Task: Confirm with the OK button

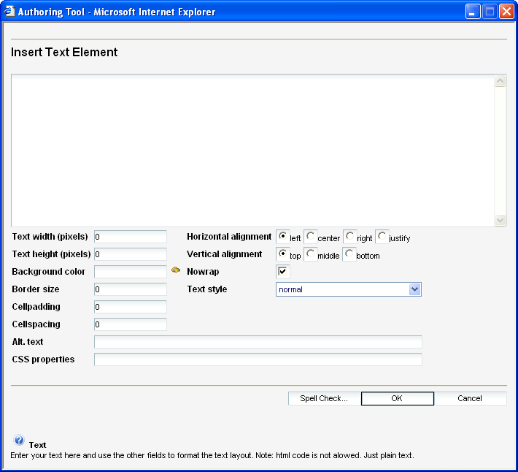Action: (x=397, y=398)
